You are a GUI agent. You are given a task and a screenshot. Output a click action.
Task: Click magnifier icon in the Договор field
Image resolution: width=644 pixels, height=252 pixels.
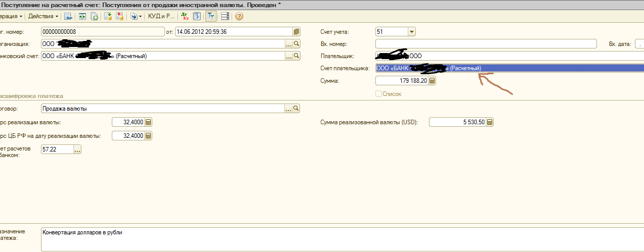[x=296, y=109]
